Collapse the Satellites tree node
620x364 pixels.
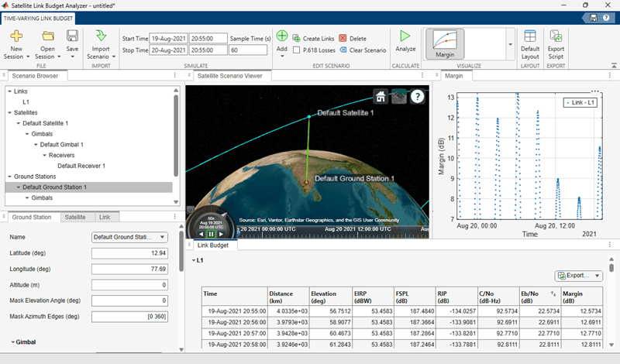click(9, 112)
